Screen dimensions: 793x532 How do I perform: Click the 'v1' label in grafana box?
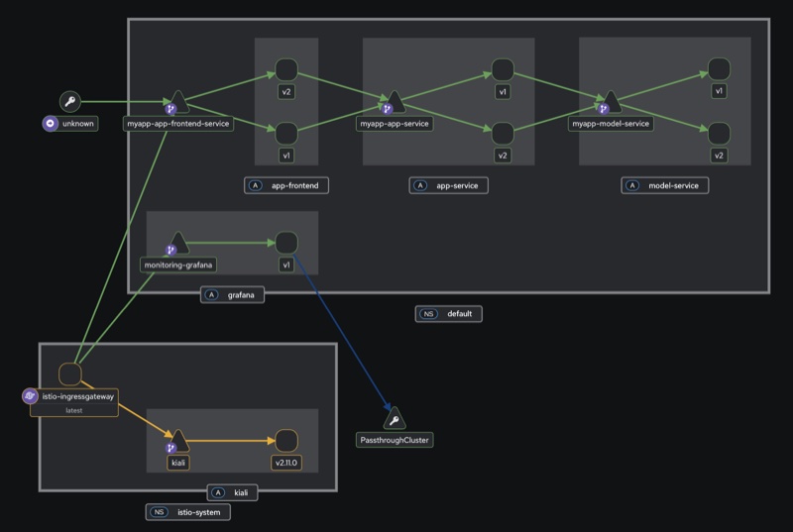coord(286,265)
